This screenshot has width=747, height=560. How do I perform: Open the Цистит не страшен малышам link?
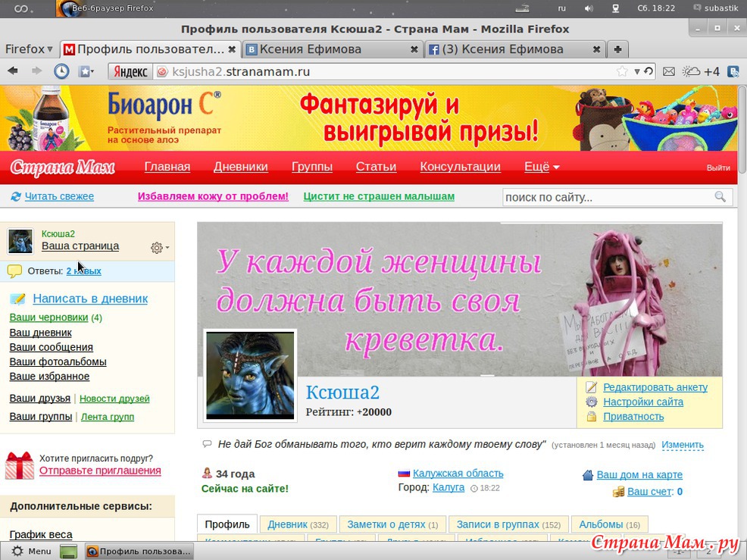pos(379,196)
